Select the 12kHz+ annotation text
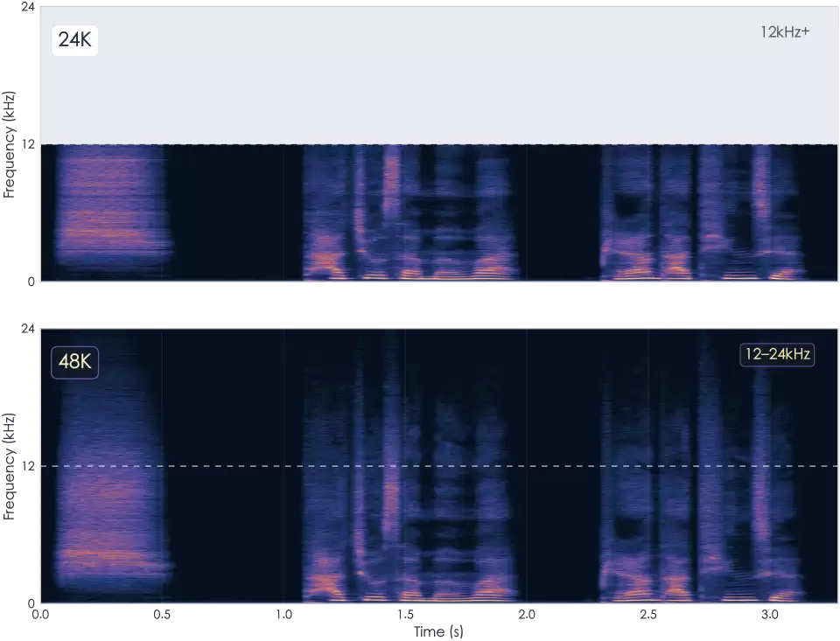The height and width of the screenshot is (641, 840). pyautogui.click(x=785, y=32)
